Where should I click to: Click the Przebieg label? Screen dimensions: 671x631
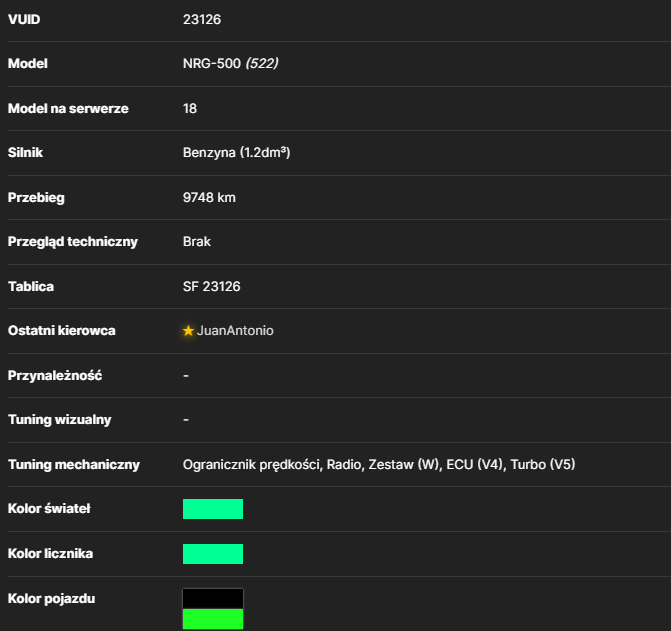pos(36,198)
